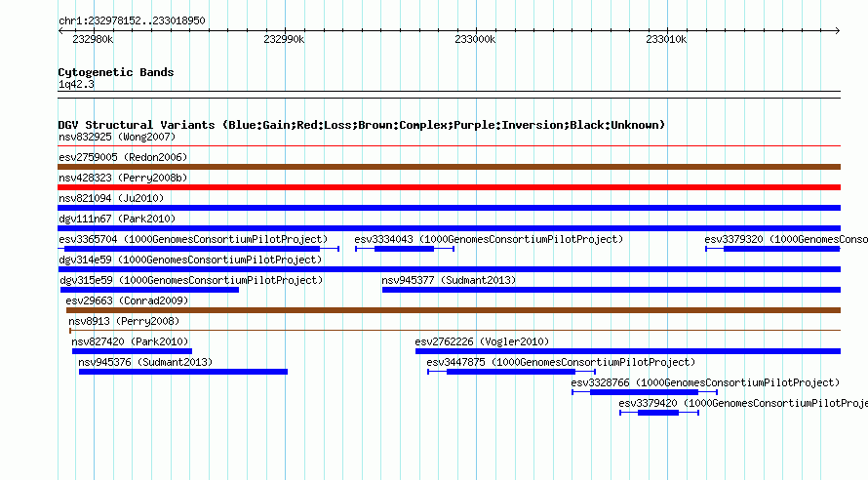
Task: Open the dgv111n67 (Park2010) variant label
Action: click(117, 219)
